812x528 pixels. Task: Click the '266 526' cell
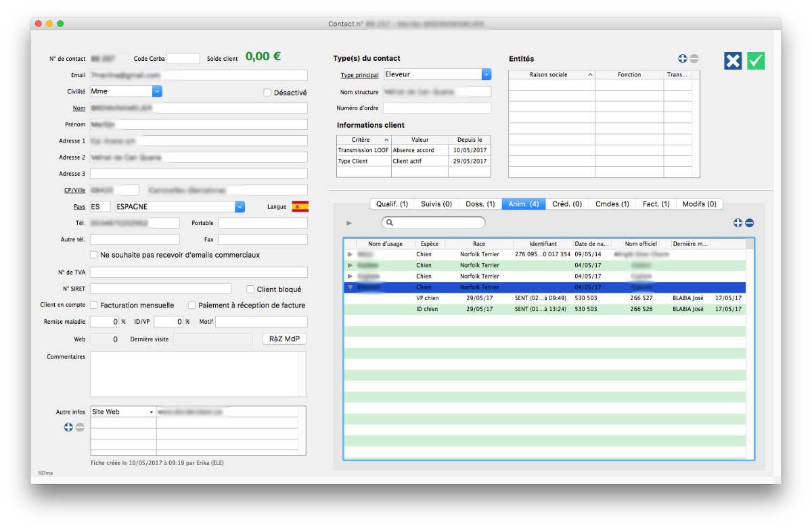641,309
